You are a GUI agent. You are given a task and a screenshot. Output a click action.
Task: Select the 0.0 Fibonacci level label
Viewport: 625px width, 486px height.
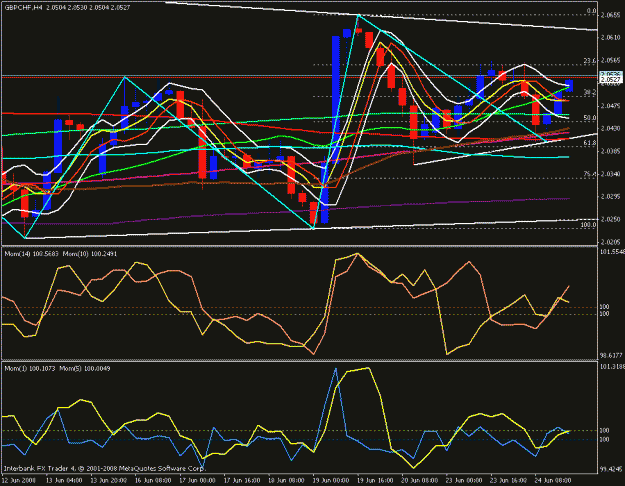coord(592,11)
